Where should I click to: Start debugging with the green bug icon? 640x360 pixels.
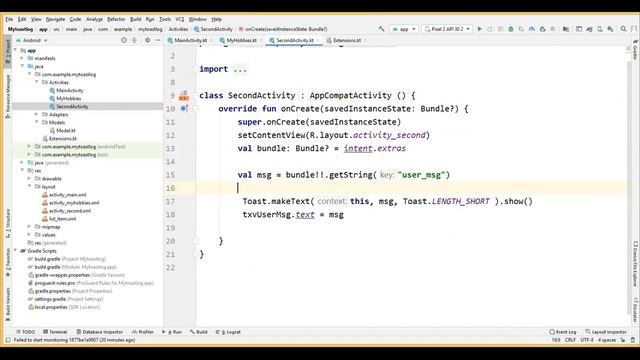click(511, 29)
